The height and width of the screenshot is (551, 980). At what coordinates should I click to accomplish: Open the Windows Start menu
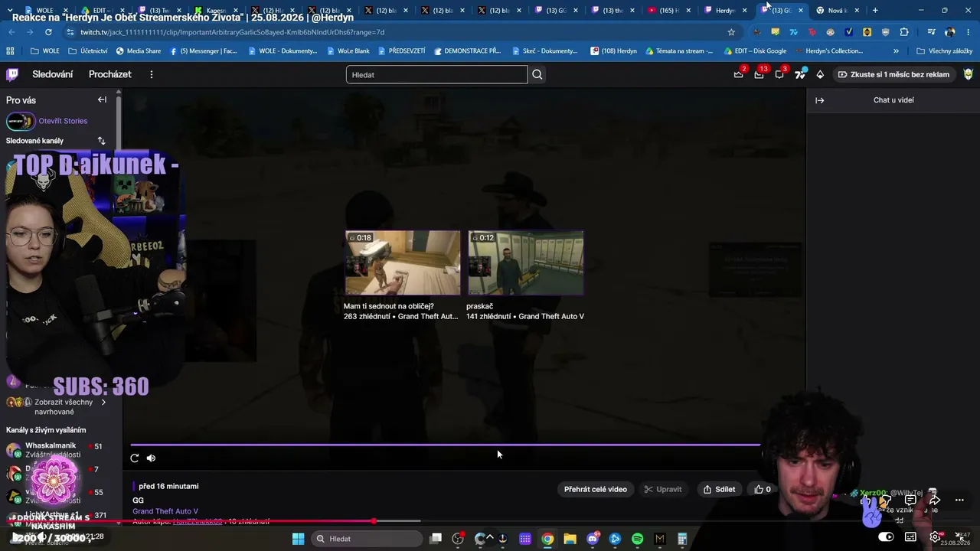point(299,539)
